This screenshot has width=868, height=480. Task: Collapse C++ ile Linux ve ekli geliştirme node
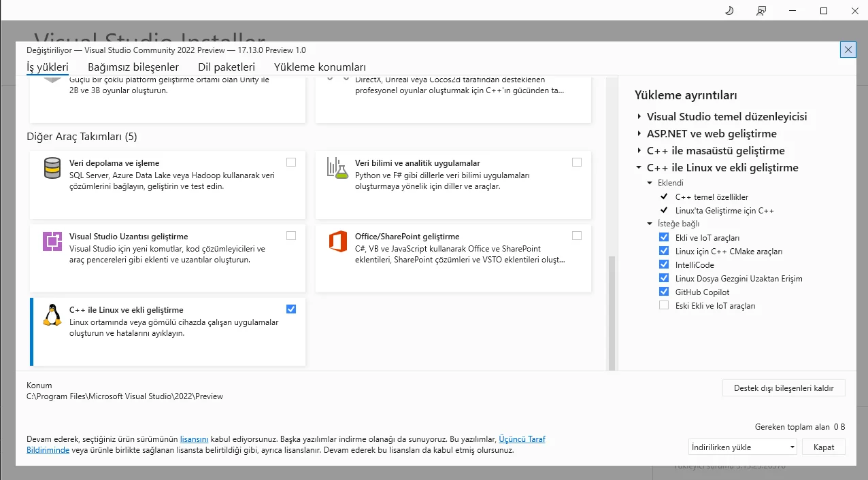pyautogui.click(x=639, y=168)
